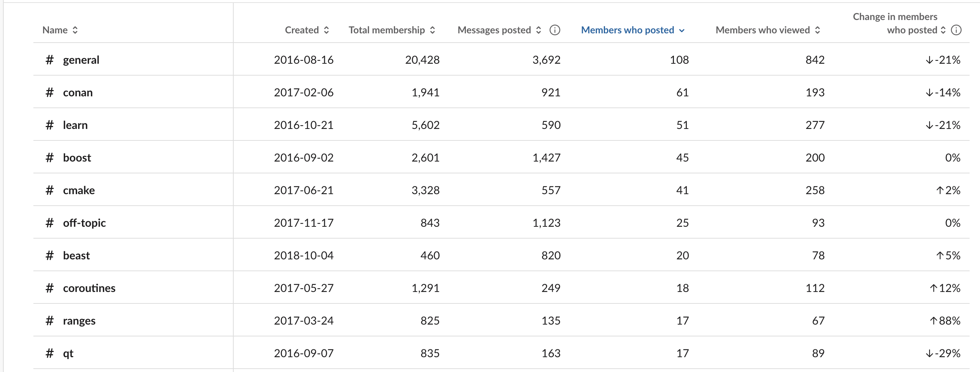Click the hash icon for general channel
The height and width of the screenshot is (372, 980).
coord(49,60)
